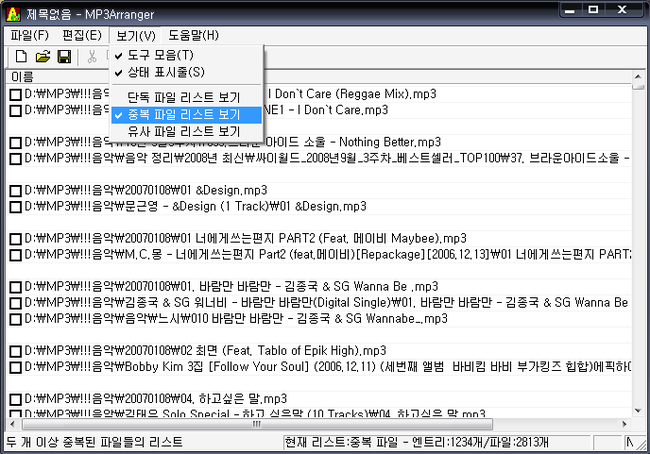The image size is (650, 454).
Task: Check the box for 02 최면 (Feat. Tablo) row
Action: 16,352
